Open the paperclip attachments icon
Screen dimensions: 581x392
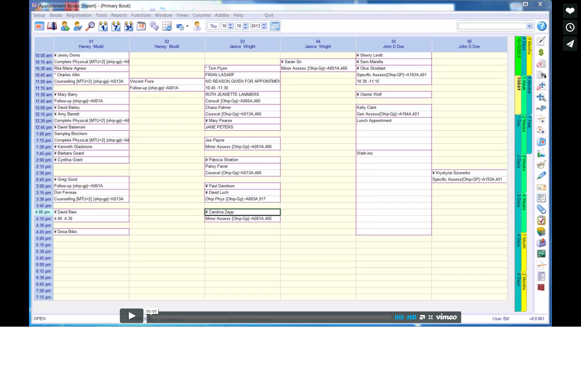541,209
